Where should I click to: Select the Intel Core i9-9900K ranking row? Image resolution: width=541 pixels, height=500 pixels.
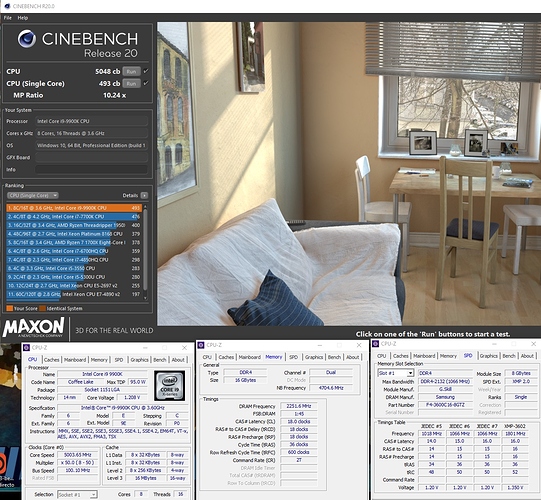click(x=74, y=208)
